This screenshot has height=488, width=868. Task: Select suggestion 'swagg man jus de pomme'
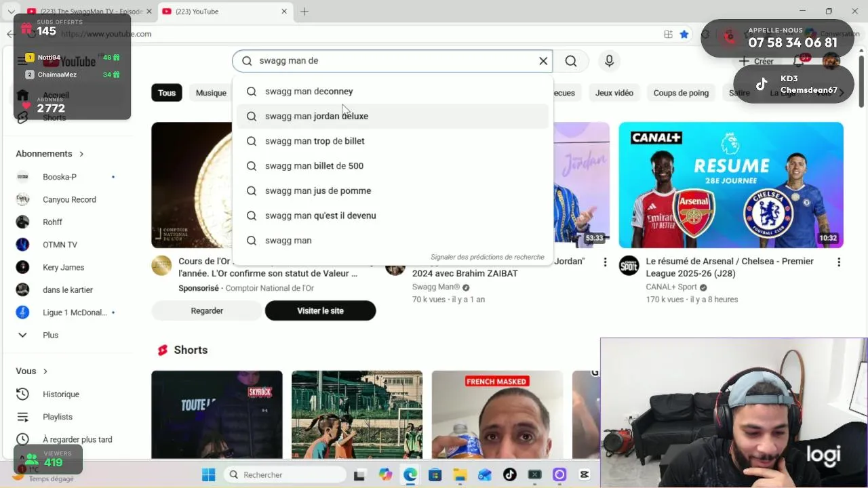point(393,190)
